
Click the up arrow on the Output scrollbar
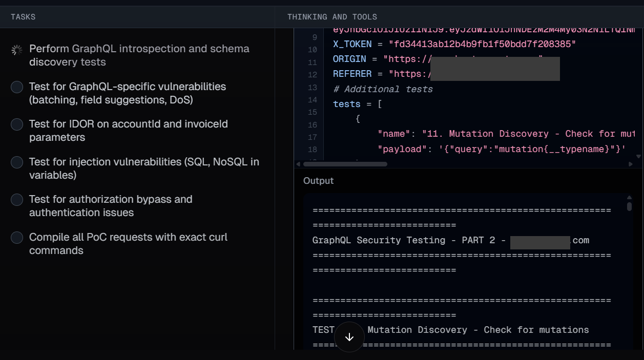[x=630, y=198]
